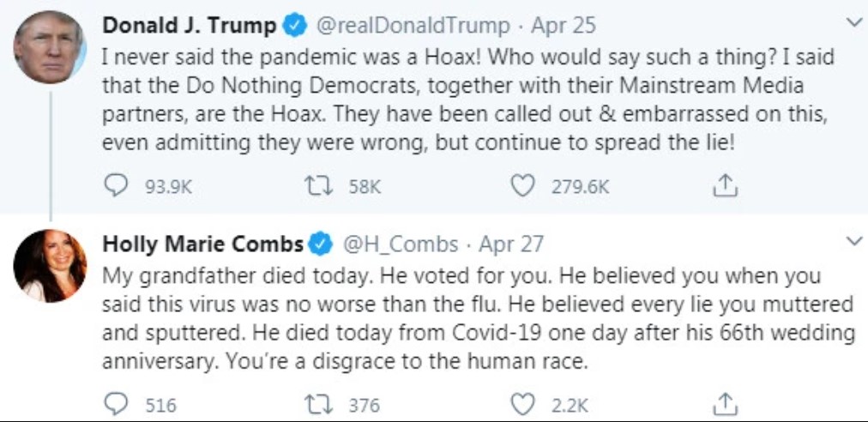Click the verified badge beside Holly Marie Combs
868x422 pixels.
(x=322, y=244)
